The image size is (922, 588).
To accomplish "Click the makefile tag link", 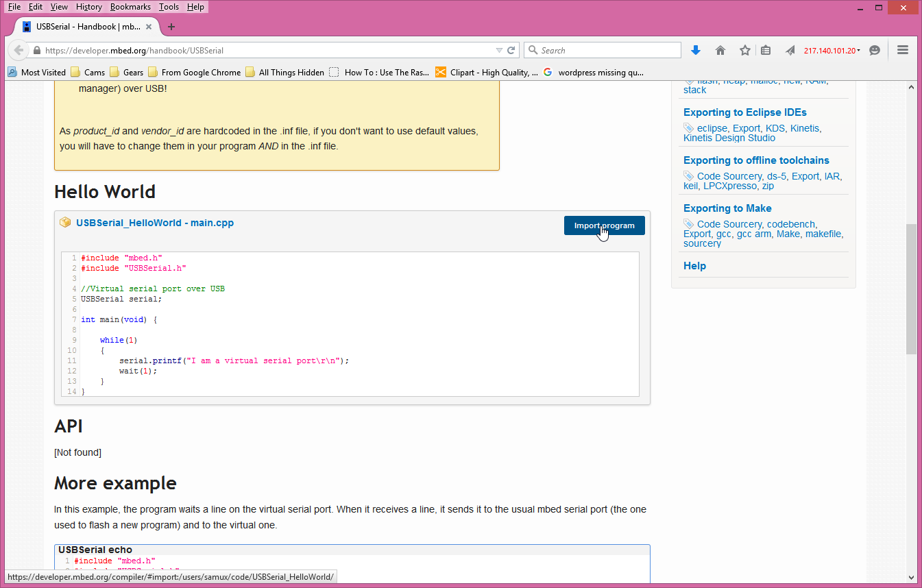I will click(824, 234).
